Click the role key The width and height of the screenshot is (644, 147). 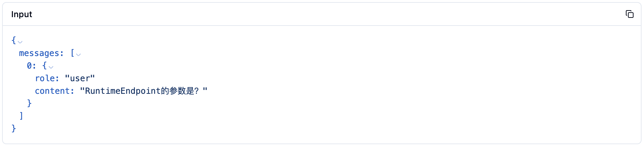tap(46, 78)
